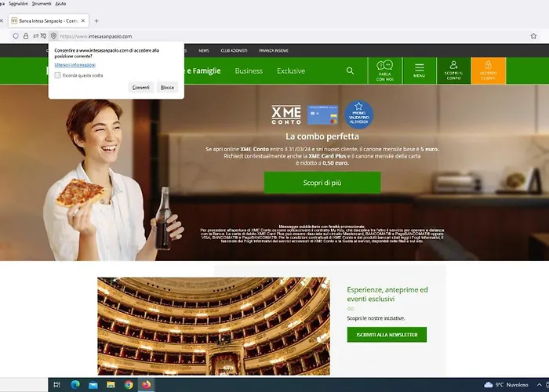The height and width of the screenshot is (392, 549).
Task: Click the 'La combo perfetta' heading
Action: 322,136
